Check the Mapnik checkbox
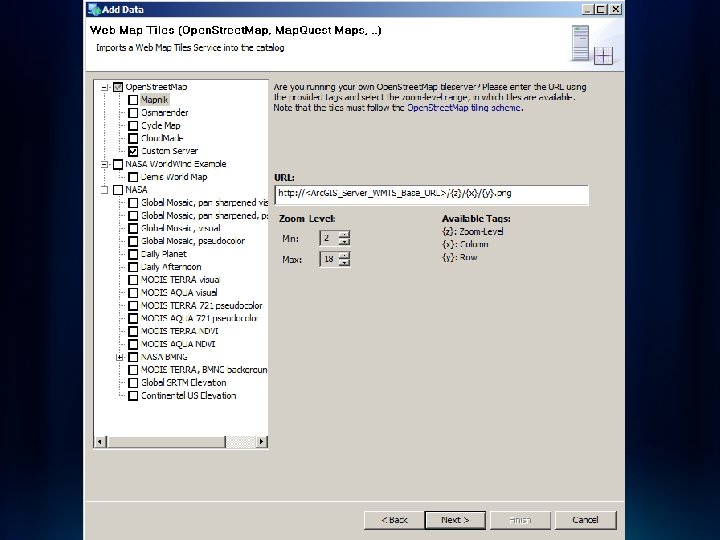The image size is (720, 540). pos(133,100)
